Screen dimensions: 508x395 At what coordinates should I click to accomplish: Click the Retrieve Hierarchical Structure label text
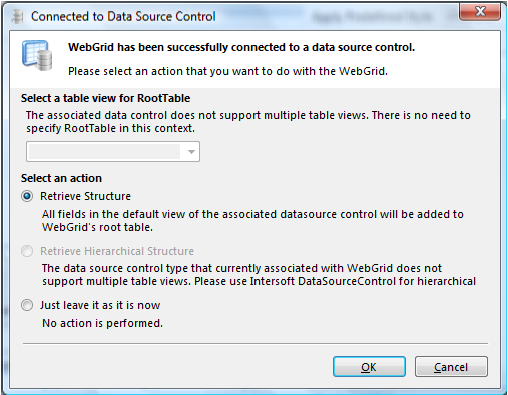117,251
